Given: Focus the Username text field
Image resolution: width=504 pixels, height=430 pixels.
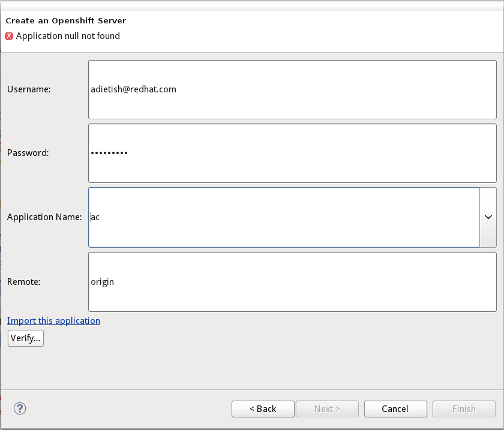Looking at the screenshot, I should pyautogui.click(x=292, y=89).
